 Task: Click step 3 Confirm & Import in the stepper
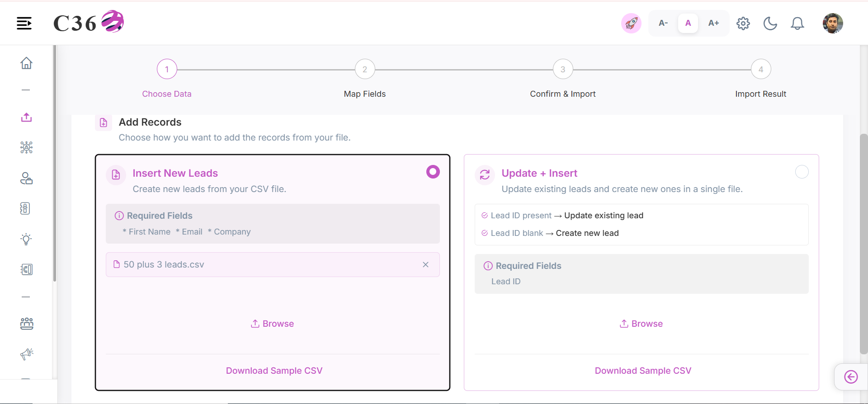tap(563, 69)
